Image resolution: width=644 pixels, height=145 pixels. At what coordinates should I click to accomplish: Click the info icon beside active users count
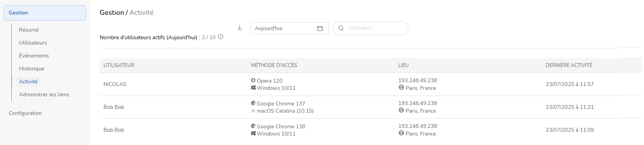coord(221,37)
